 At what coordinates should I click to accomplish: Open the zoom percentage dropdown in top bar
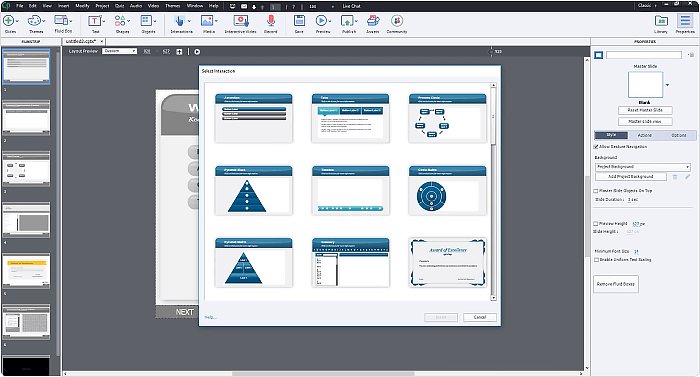[x=333, y=7]
